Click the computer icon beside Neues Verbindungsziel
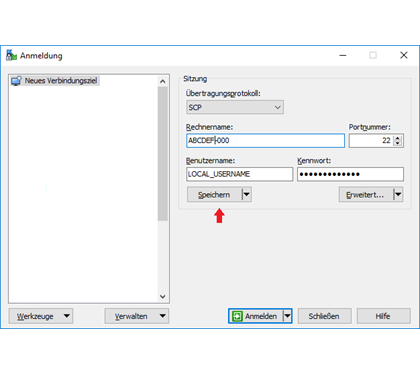 [x=16, y=81]
